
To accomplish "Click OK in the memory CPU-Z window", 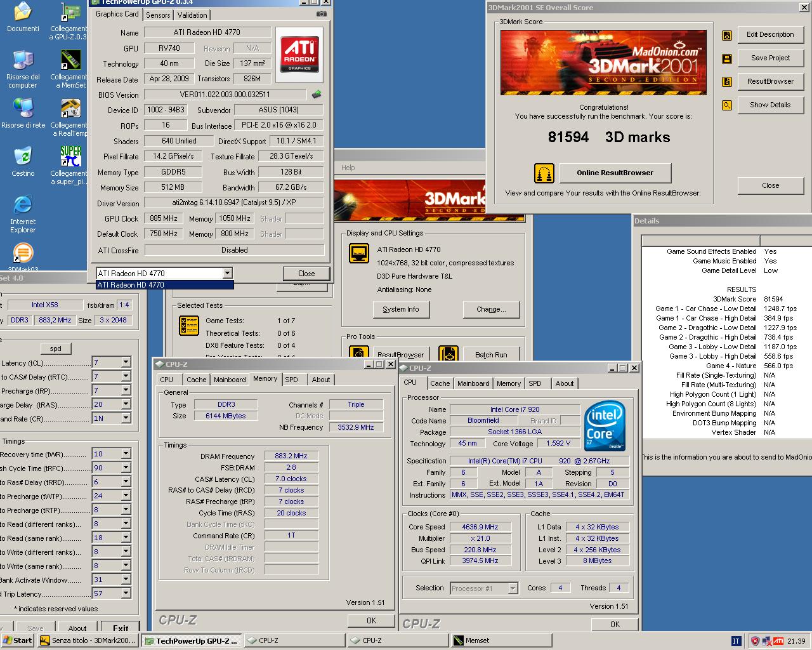I will [371, 621].
